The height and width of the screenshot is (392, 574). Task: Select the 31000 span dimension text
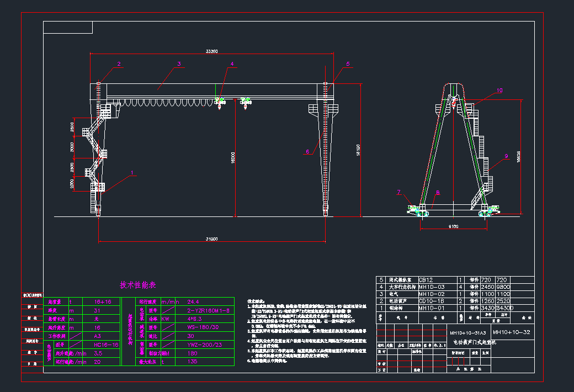pyautogui.click(x=212, y=239)
